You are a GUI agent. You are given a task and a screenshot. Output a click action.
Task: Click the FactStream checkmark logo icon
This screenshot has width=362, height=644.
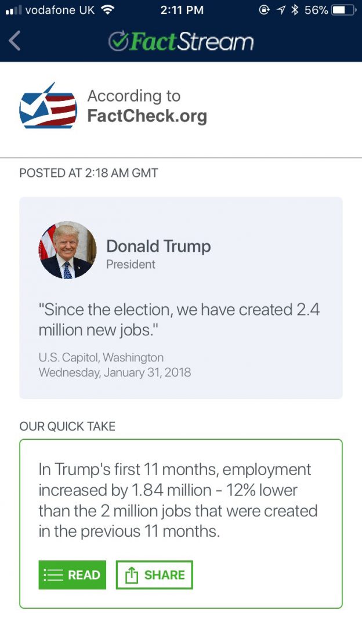[x=118, y=41]
